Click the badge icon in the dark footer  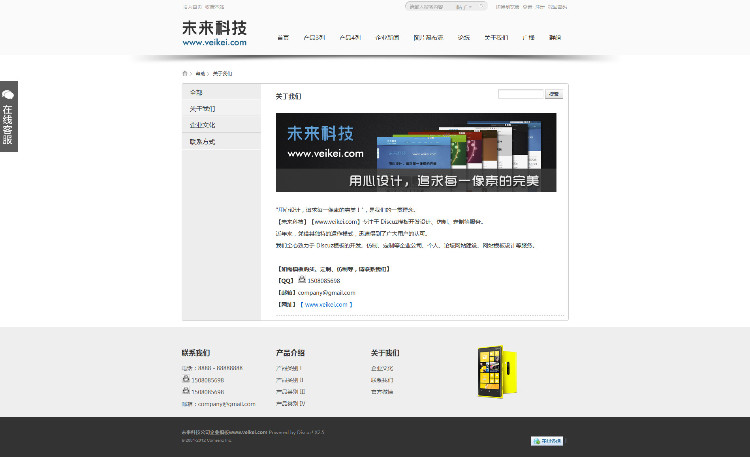[547, 441]
